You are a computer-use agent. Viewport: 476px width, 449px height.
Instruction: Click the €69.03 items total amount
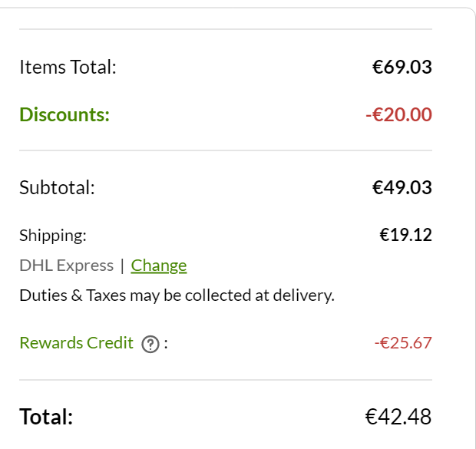pos(402,67)
